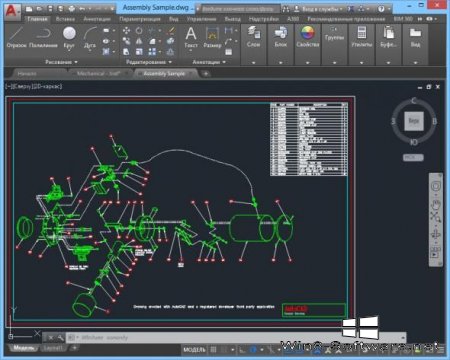Switch to the Параметризация ribbon tab
Image resolution: width=450 pixels, height=360 pixels.
click(x=140, y=19)
